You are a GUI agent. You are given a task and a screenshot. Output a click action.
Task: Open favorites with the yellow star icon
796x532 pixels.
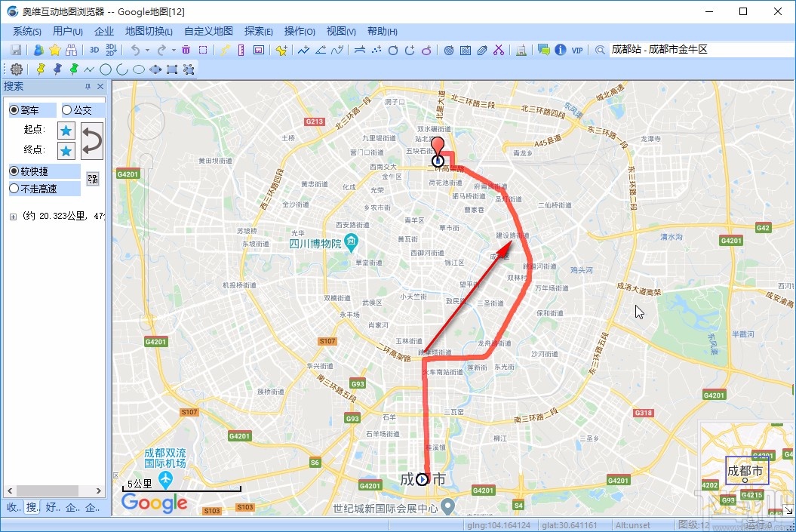55,50
